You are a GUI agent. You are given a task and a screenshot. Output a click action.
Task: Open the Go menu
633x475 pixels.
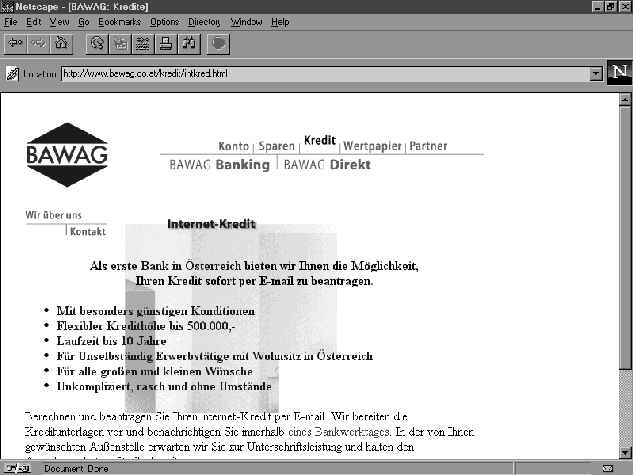[84, 22]
